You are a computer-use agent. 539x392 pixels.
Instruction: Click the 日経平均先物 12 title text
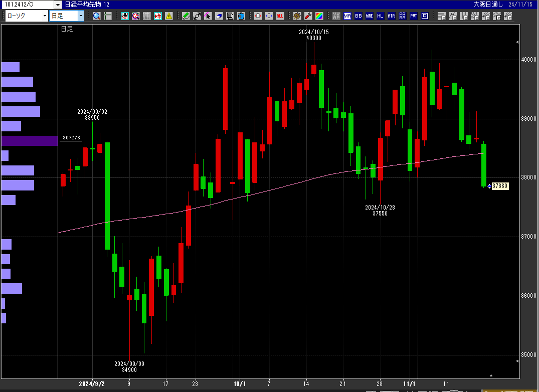pos(87,5)
